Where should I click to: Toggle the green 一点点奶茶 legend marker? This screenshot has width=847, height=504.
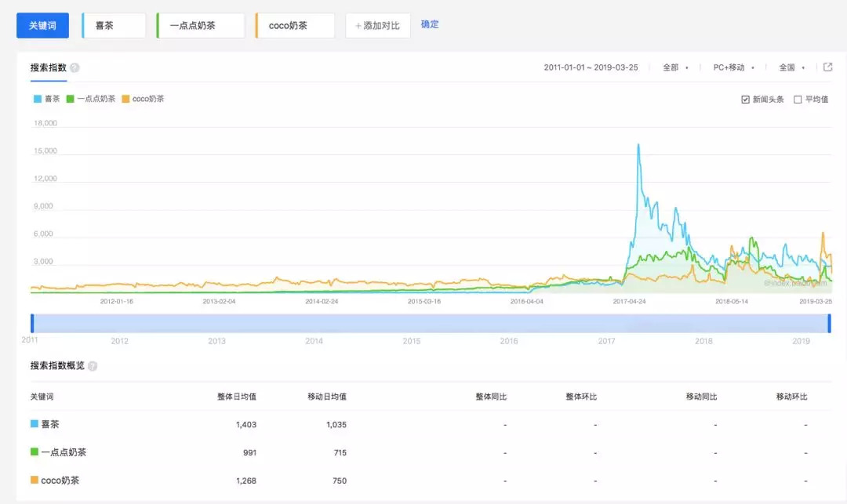[x=70, y=99]
